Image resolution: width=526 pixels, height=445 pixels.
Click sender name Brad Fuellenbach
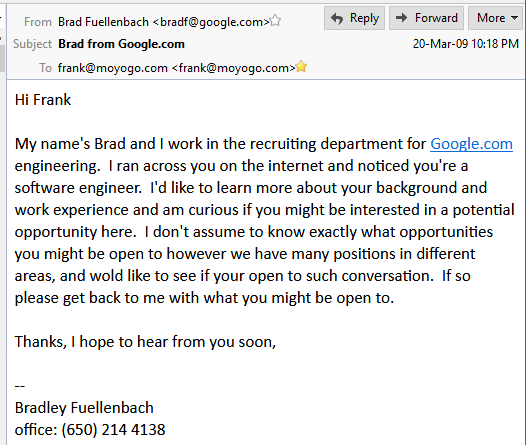(x=103, y=22)
